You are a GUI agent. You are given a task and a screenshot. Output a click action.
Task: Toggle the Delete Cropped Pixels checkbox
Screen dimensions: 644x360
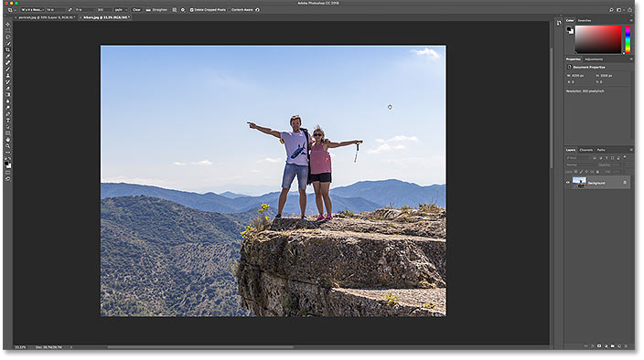(191, 10)
